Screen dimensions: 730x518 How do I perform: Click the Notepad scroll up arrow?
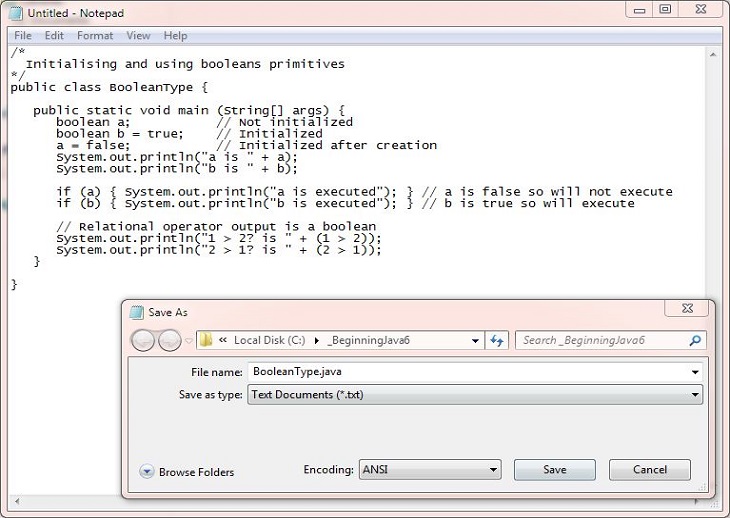pyautogui.click(x=713, y=55)
